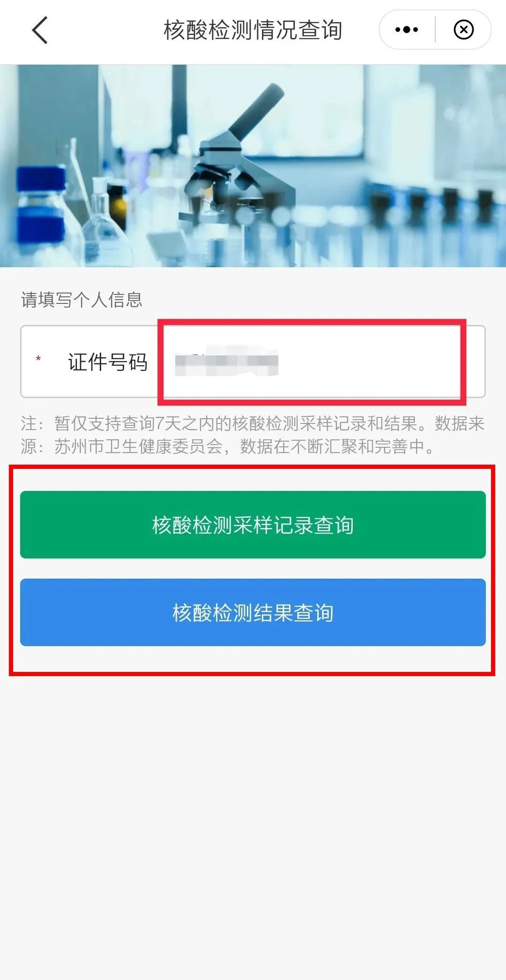The image size is (506, 980).
Task: Tap the page title 核酸检测情况查询
Action: click(253, 30)
